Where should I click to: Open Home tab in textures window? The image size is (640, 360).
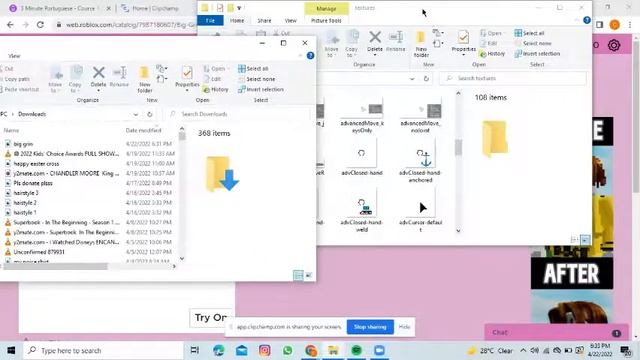[x=237, y=20]
